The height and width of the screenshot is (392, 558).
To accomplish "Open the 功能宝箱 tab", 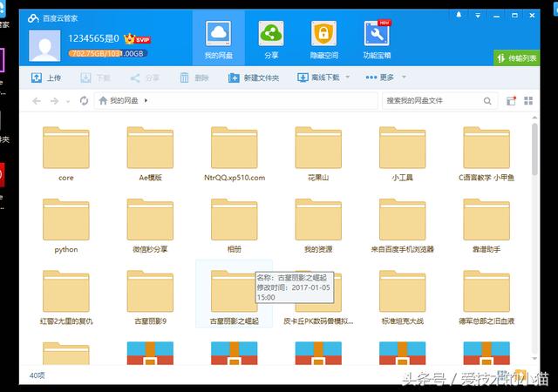I will 377,39.
